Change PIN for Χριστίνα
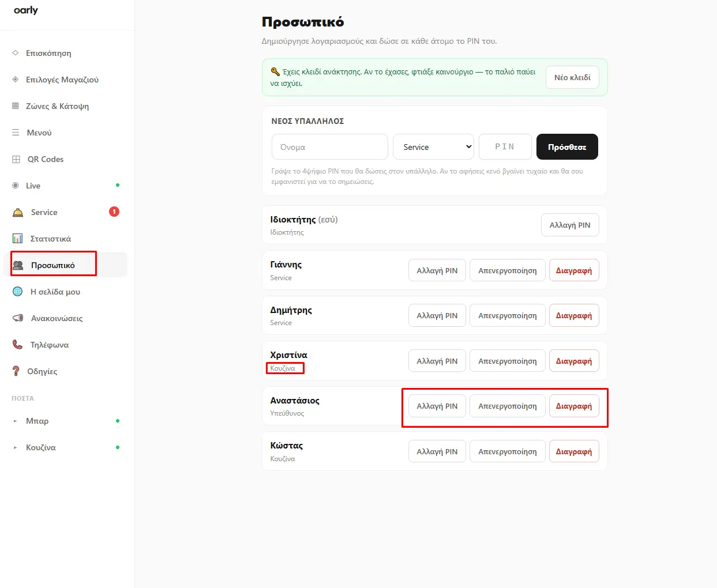 pyautogui.click(x=437, y=361)
